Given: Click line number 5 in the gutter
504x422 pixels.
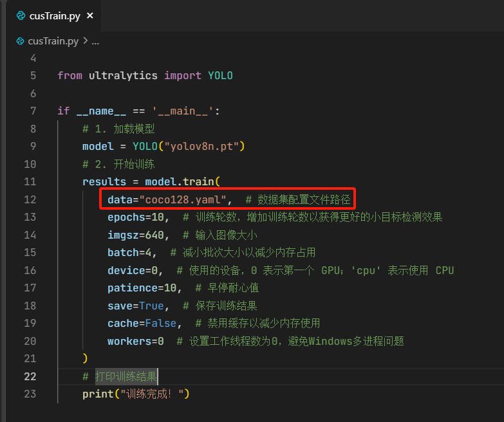Looking at the screenshot, I should (x=33, y=76).
